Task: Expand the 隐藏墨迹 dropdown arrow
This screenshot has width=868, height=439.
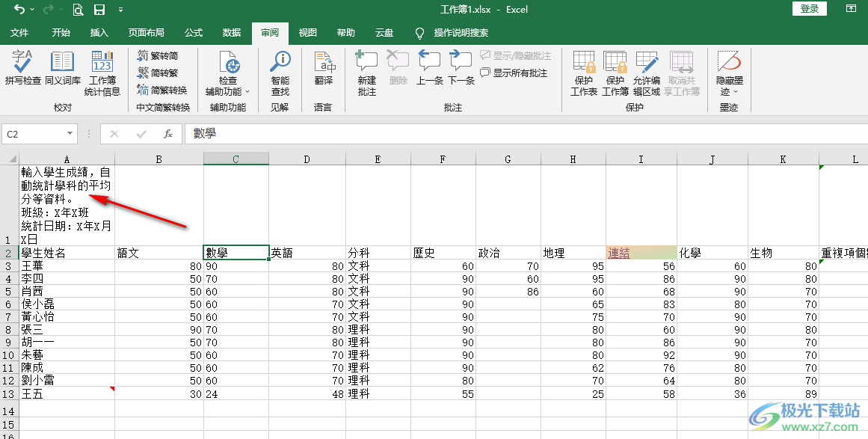Action: click(736, 92)
